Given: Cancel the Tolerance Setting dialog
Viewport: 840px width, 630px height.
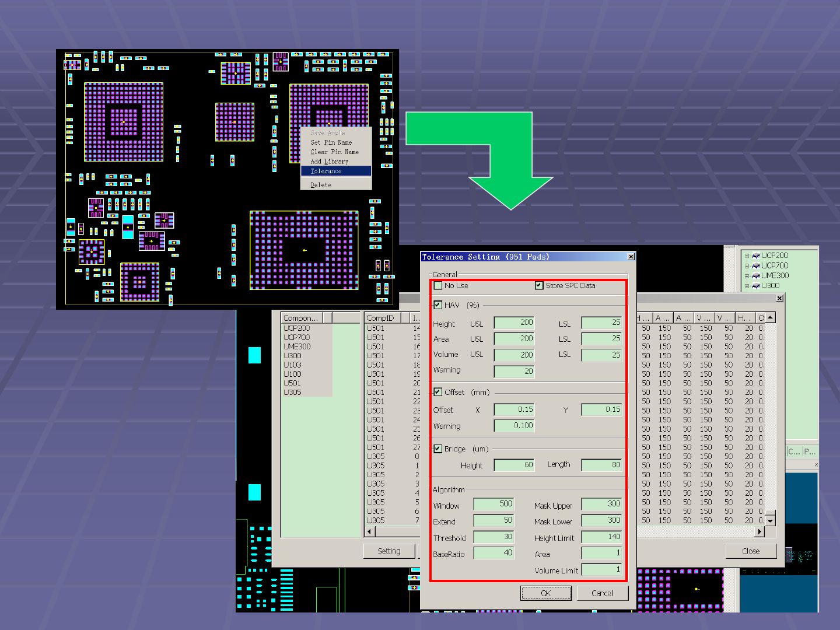Looking at the screenshot, I should tap(602, 593).
